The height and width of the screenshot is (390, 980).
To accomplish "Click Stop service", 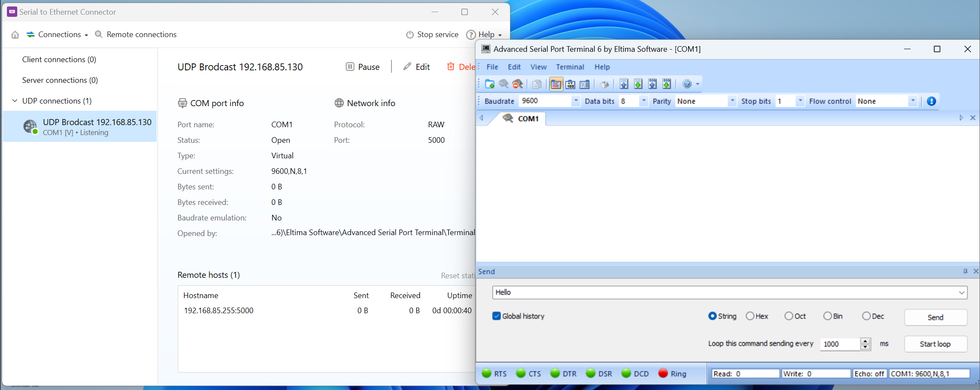I will 432,35.
